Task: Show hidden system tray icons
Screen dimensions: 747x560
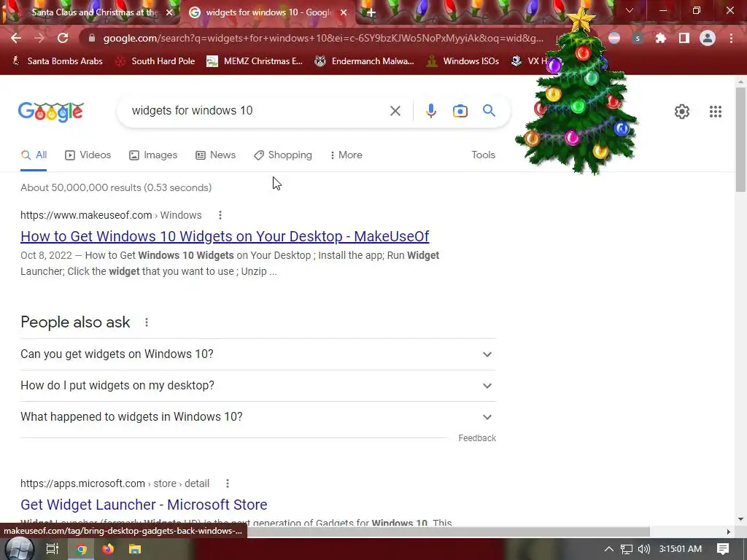Action: [x=609, y=549]
